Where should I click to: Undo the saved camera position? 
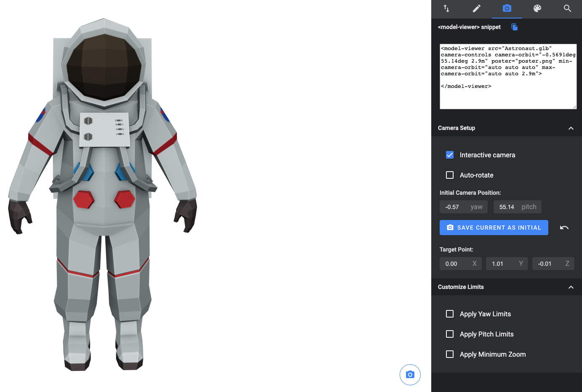564,228
